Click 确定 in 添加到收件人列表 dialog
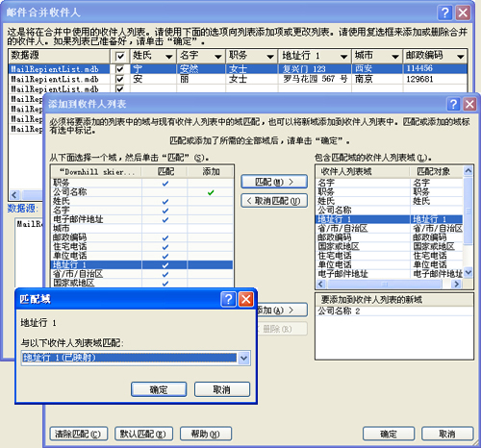 [x=389, y=434]
